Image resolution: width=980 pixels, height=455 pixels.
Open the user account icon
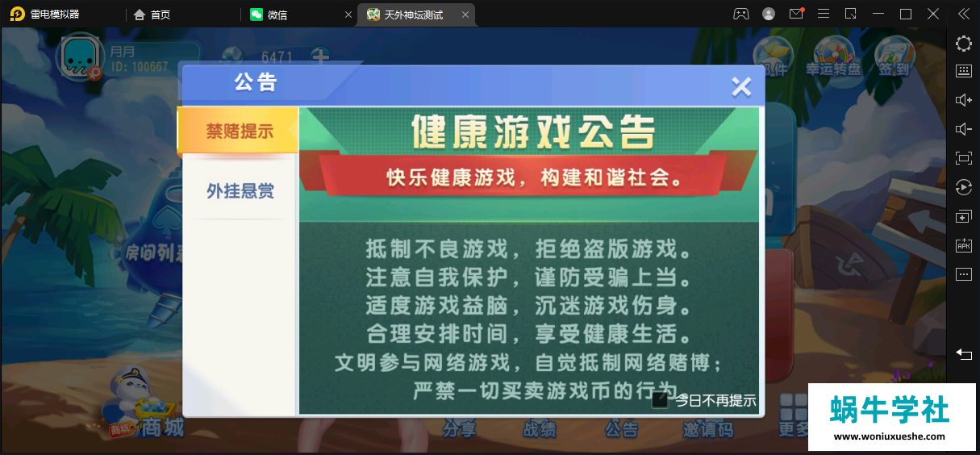(x=769, y=15)
